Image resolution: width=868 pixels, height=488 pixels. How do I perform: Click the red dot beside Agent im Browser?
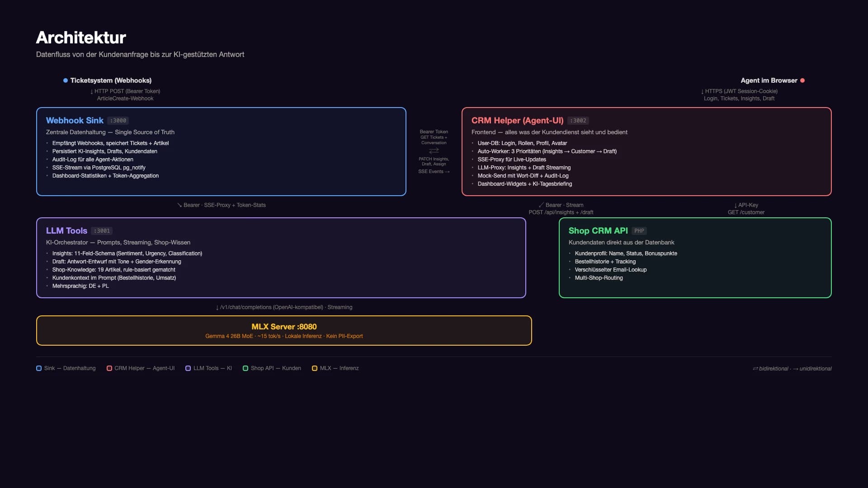pyautogui.click(x=803, y=80)
